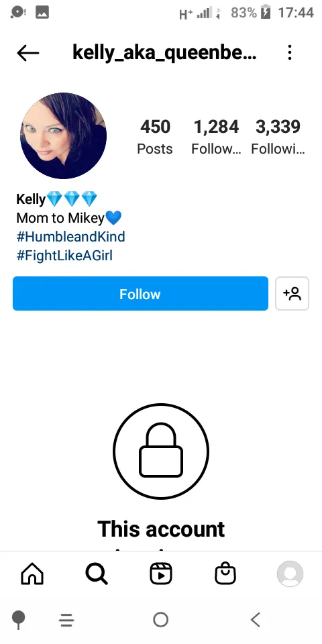Follow Kelly's account
Screen dimensions: 322x644
(140, 294)
